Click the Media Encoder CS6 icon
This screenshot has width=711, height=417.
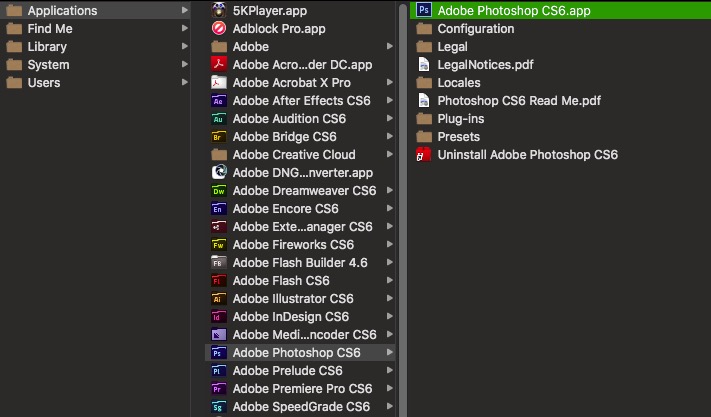[219, 335]
